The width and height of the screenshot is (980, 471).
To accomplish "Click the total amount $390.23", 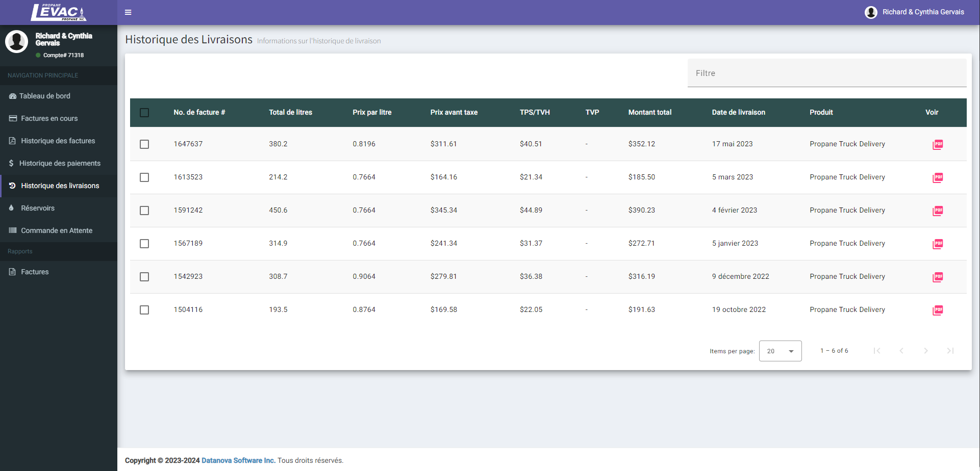I will [641, 210].
